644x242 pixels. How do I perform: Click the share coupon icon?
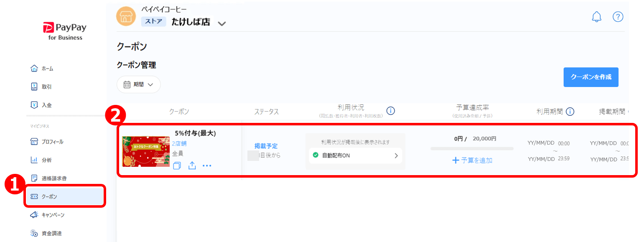[x=192, y=166]
